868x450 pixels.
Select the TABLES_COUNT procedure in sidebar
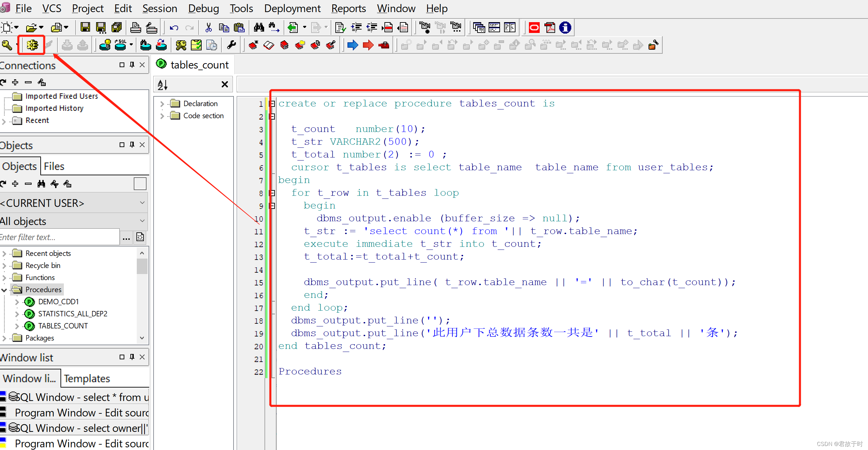click(x=63, y=326)
